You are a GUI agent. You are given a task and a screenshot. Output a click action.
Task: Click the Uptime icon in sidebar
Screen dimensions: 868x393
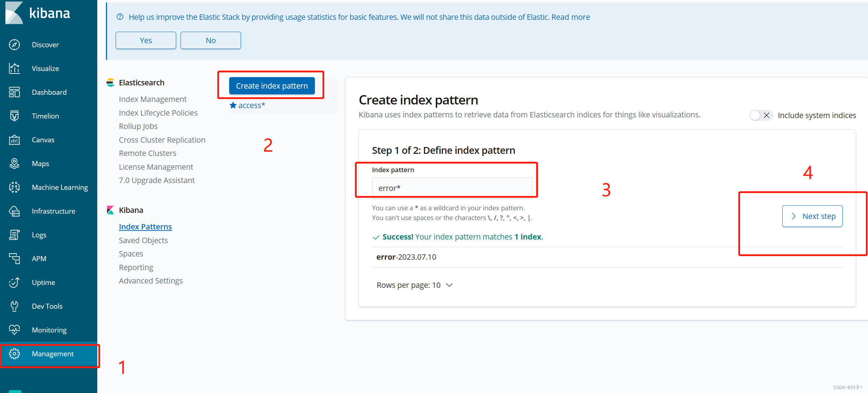[x=14, y=282]
